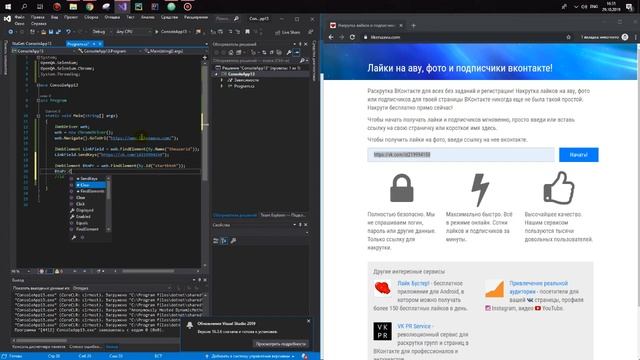The height and width of the screenshot is (360, 640).
Task: Click the error count indicator below the editor
Action: (x=42, y=271)
